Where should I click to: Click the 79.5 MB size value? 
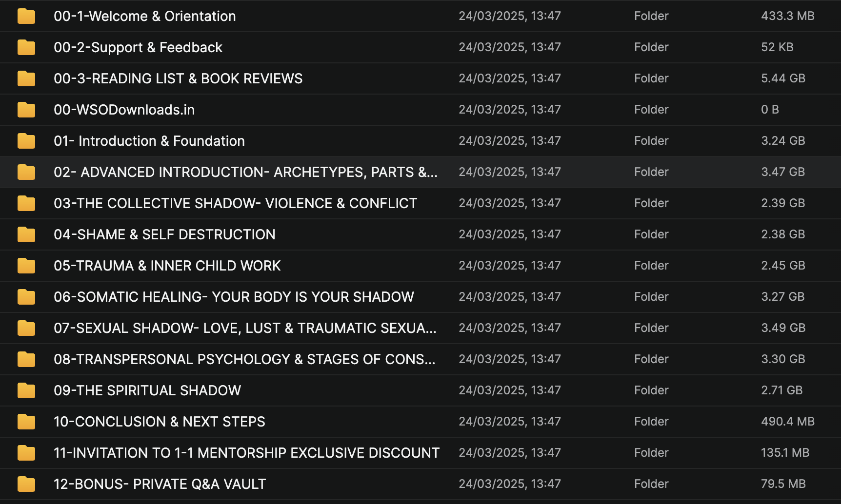(x=783, y=484)
